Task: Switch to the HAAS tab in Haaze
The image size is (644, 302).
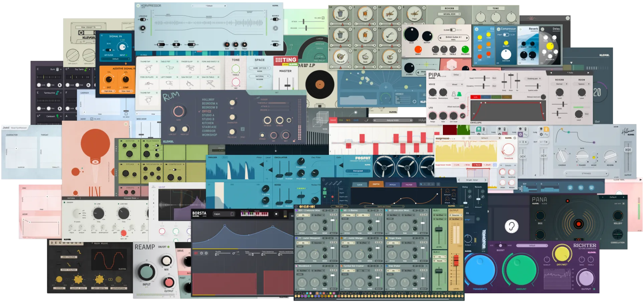Action: [x=333, y=120]
